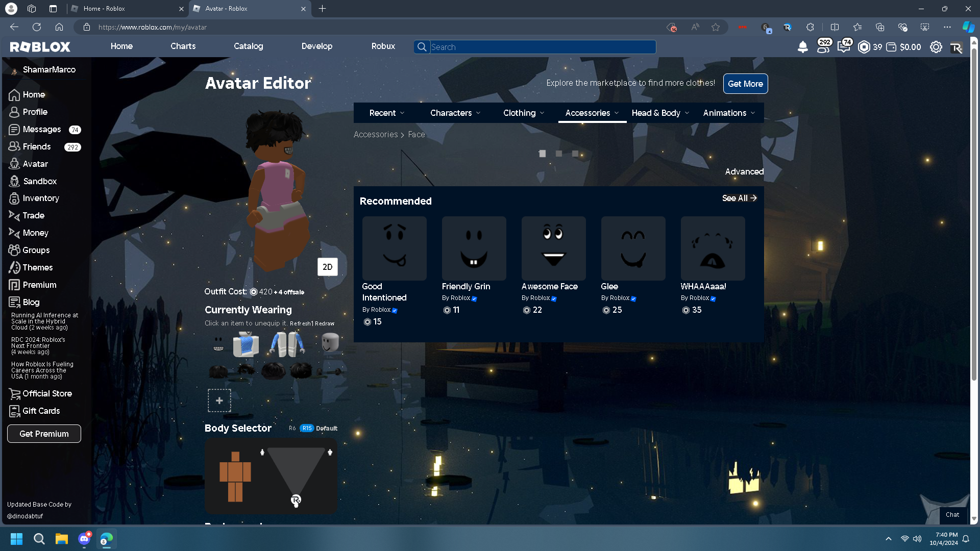
Task: Click See All in Recommended
Action: pyautogui.click(x=739, y=198)
